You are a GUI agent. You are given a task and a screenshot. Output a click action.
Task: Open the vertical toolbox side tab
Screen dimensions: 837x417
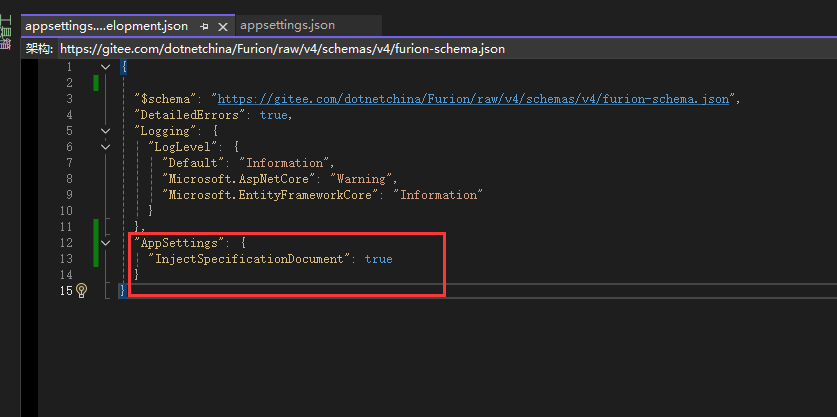[x=6, y=30]
